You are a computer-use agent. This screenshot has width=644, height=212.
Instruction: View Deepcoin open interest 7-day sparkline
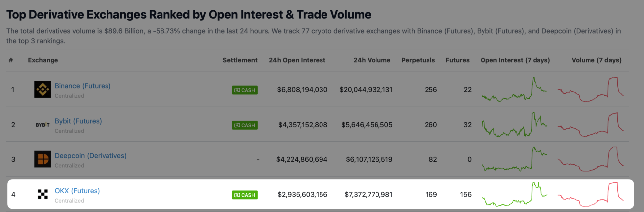click(x=514, y=159)
